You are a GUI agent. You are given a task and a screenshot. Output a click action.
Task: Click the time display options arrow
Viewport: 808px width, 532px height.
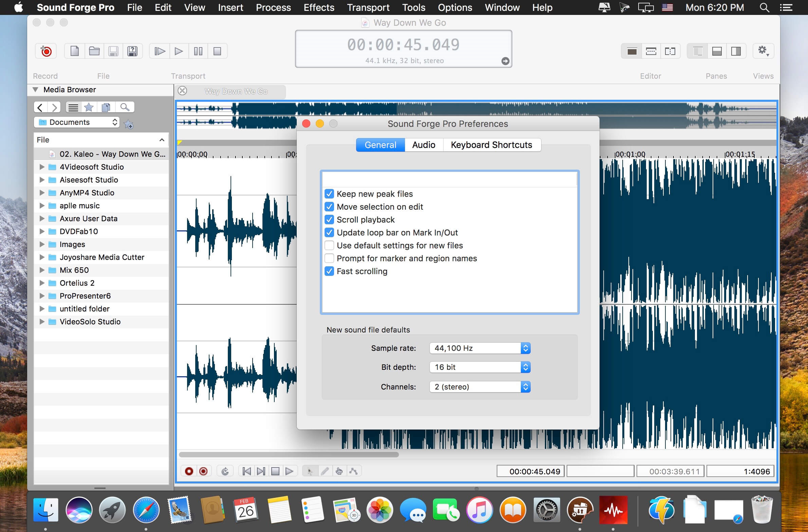(x=505, y=61)
